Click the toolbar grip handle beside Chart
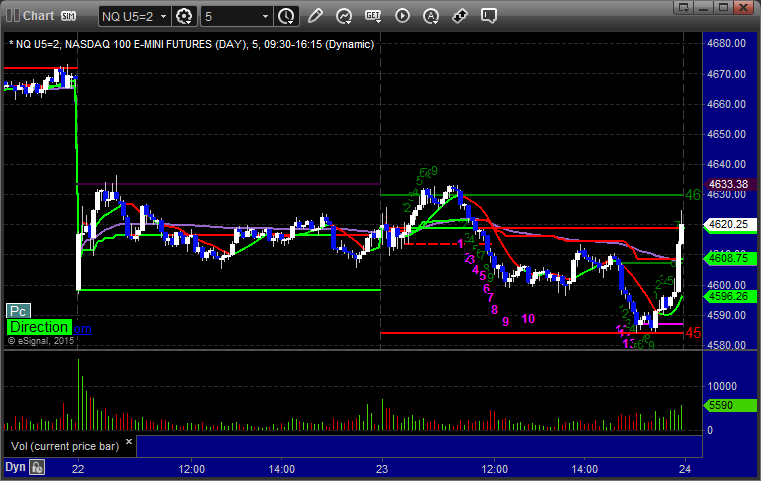The image size is (761, 481). click(12, 16)
